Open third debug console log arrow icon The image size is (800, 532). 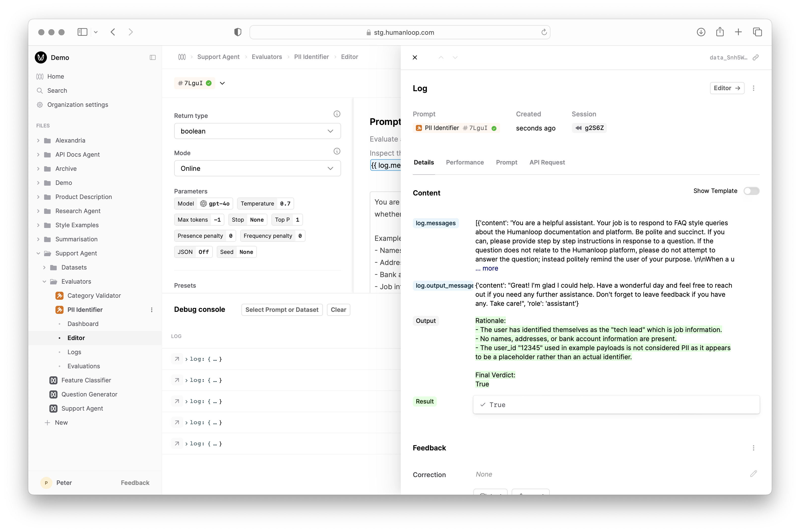(x=177, y=401)
